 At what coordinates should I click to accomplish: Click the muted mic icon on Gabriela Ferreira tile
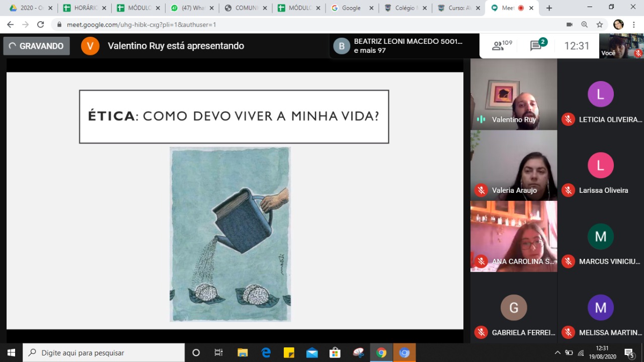(481, 332)
